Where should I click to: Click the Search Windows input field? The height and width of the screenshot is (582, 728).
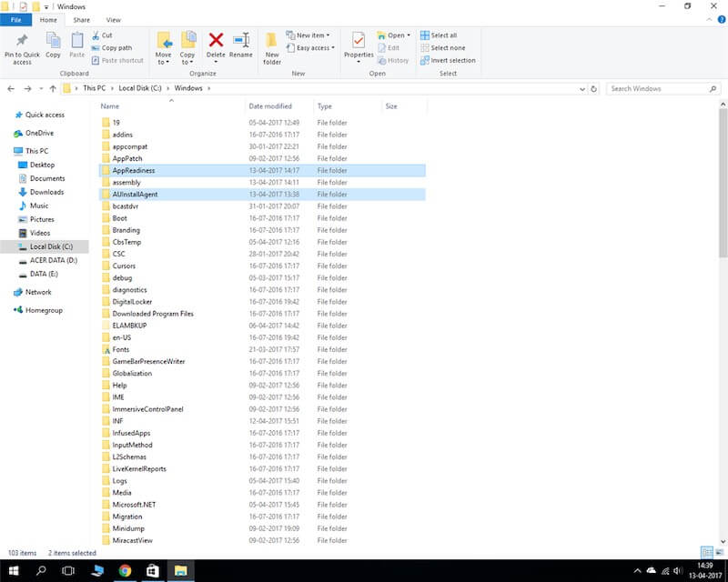(660, 88)
